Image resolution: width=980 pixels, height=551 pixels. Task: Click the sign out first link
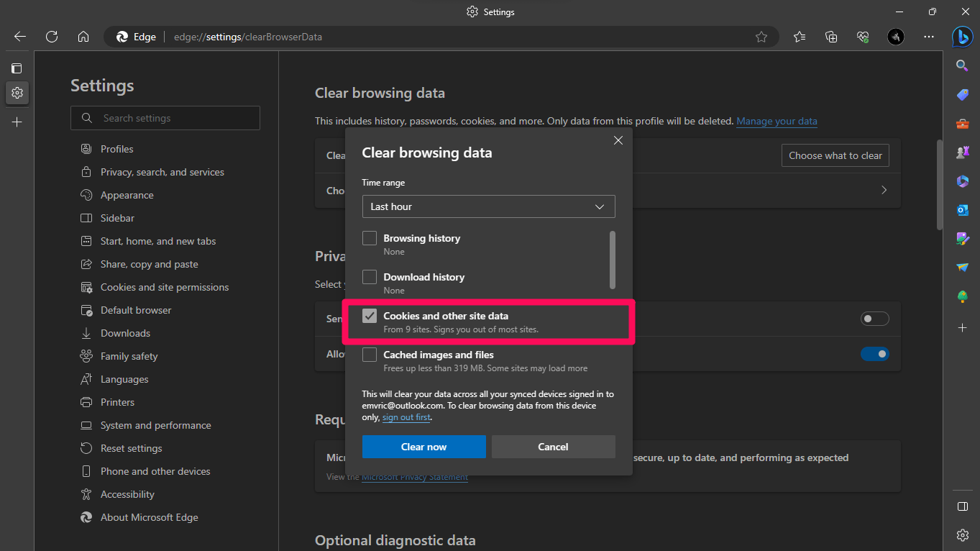tap(406, 417)
